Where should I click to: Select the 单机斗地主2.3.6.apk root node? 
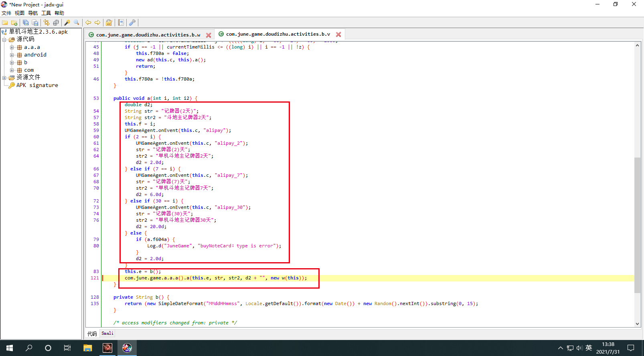coord(38,32)
